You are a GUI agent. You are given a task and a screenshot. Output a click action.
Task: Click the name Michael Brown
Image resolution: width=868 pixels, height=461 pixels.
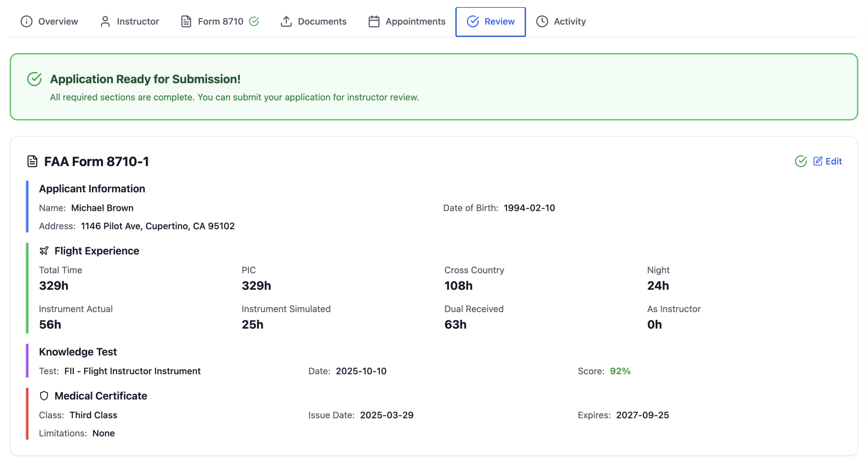[102, 208]
